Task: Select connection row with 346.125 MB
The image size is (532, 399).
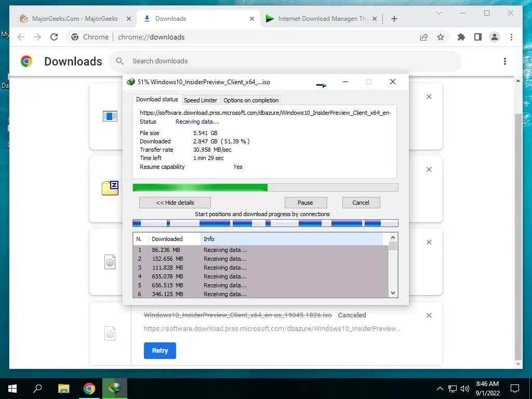Action: 261,294
